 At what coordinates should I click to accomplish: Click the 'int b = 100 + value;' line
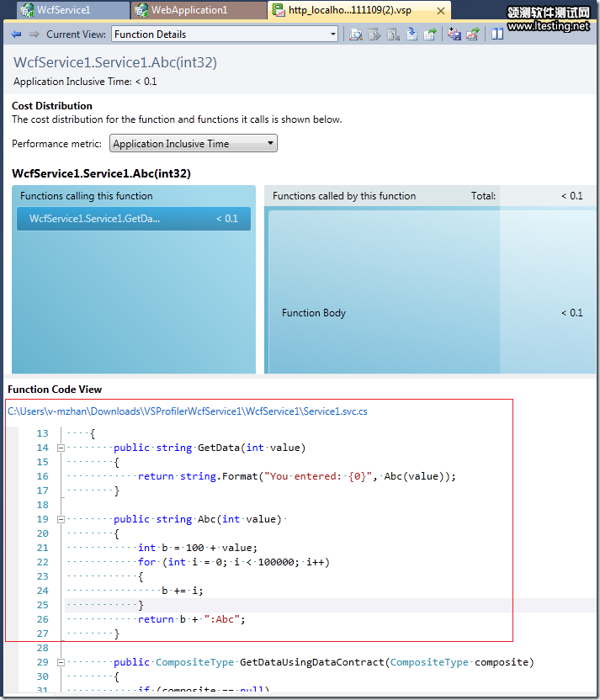pos(198,548)
